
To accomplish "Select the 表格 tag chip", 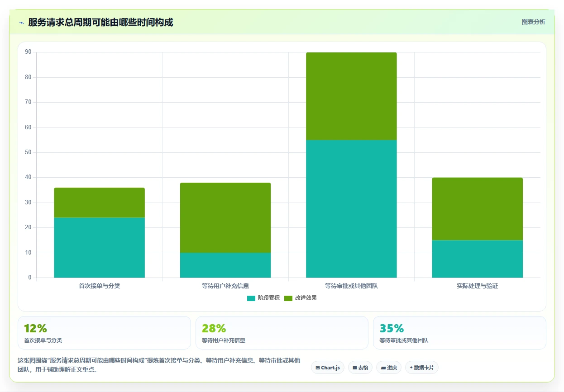I will pos(360,368).
